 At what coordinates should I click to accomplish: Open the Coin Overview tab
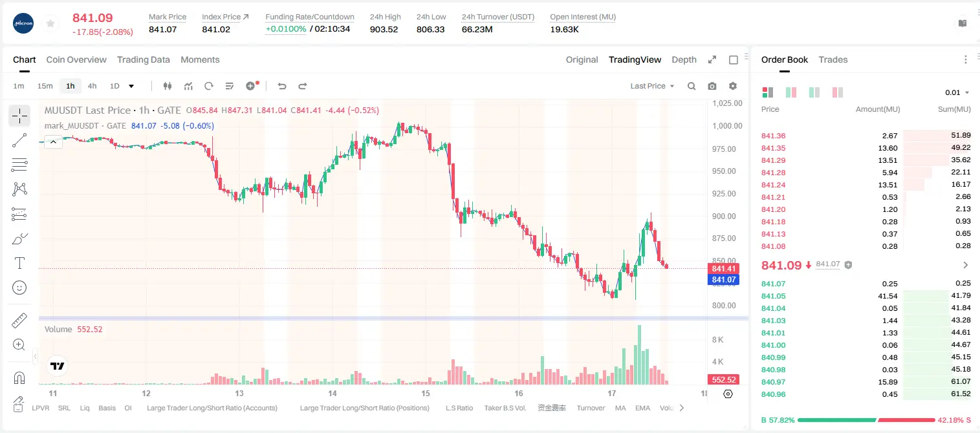76,59
